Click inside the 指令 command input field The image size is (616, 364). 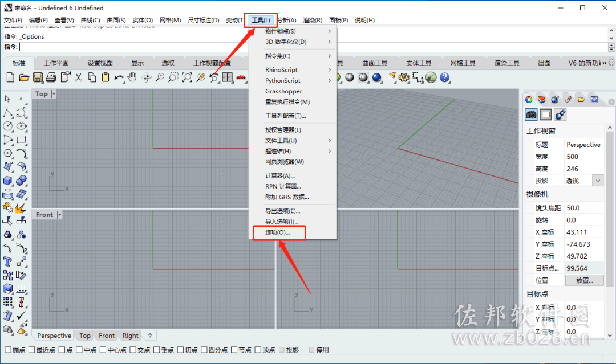(x=313, y=47)
